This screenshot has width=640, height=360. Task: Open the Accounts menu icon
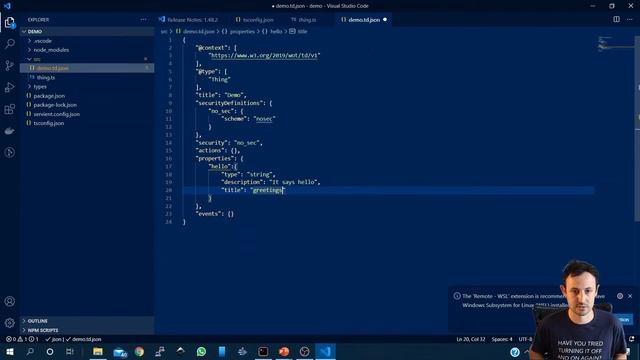(x=9, y=301)
